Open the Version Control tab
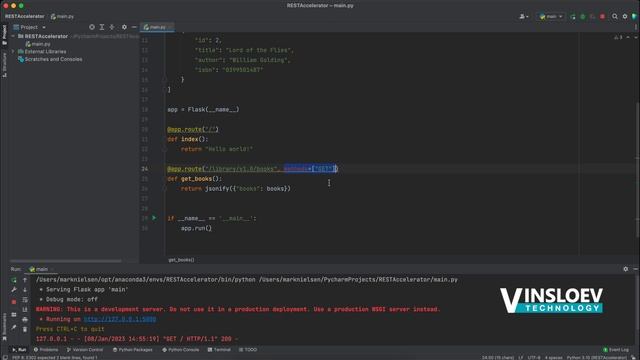This screenshot has width=640, height=360. pyautogui.click(x=85, y=350)
